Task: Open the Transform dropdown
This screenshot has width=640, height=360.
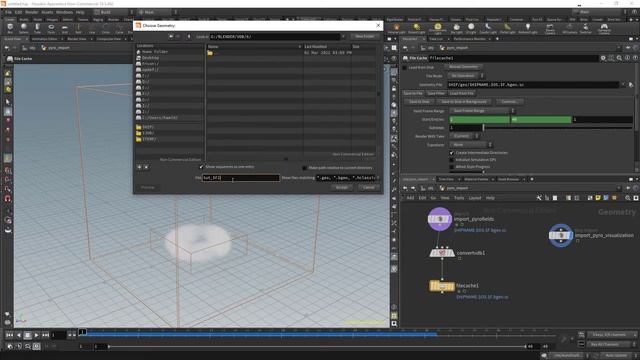Action: tap(471, 145)
